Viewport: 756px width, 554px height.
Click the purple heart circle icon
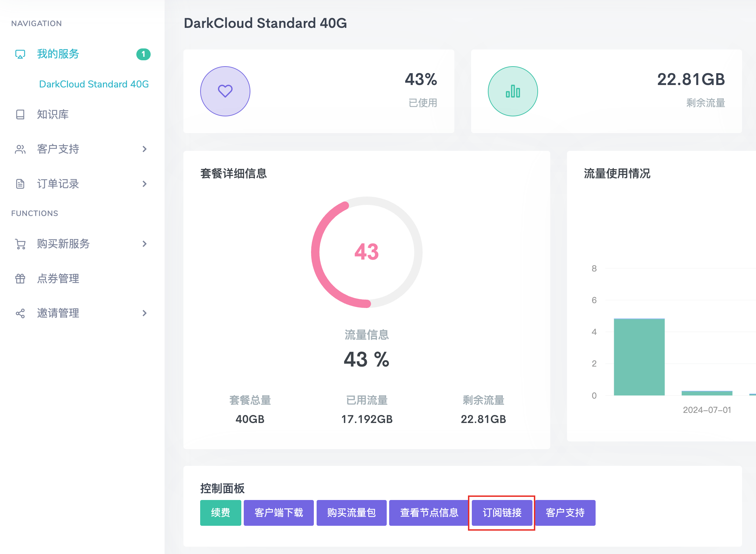point(225,91)
